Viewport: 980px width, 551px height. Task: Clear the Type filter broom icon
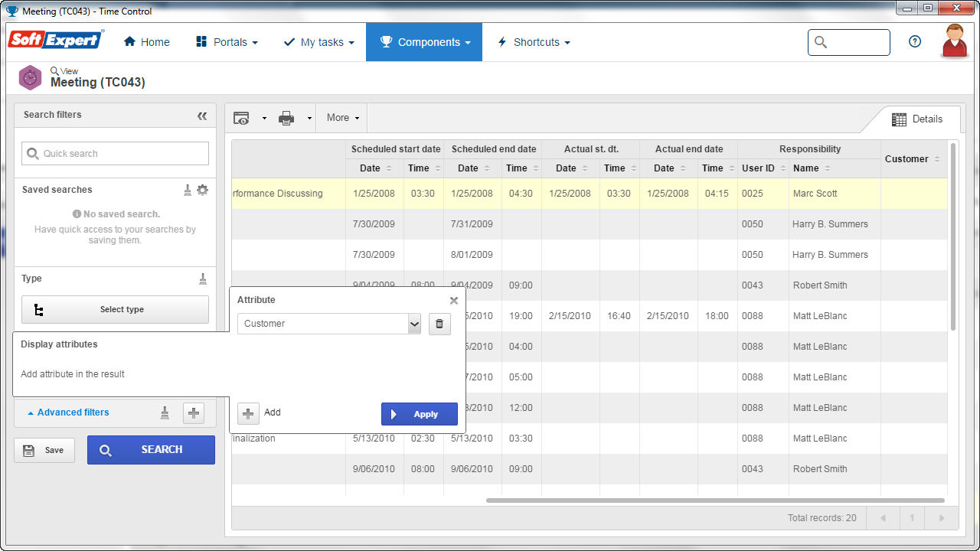(203, 279)
